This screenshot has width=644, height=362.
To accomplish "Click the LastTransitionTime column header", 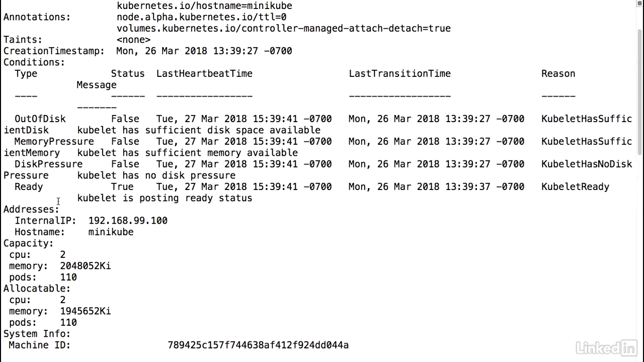I will coord(399,73).
